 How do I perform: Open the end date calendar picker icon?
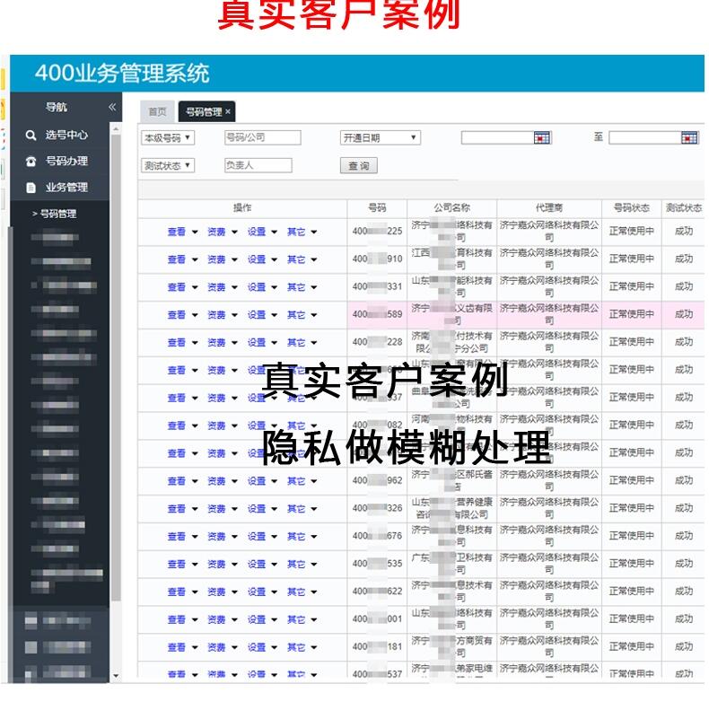[x=688, y=138]
